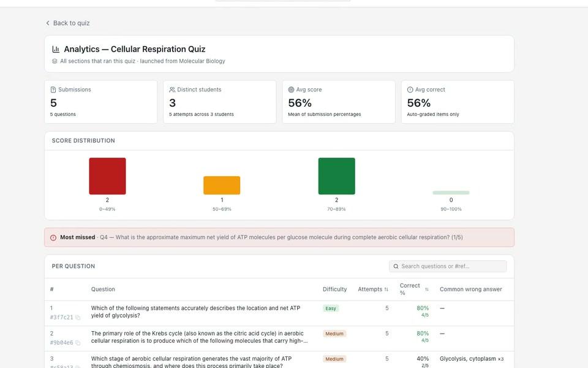
Task: Click the Question column header
Action: pyautogui.click(x=103, y=289)
